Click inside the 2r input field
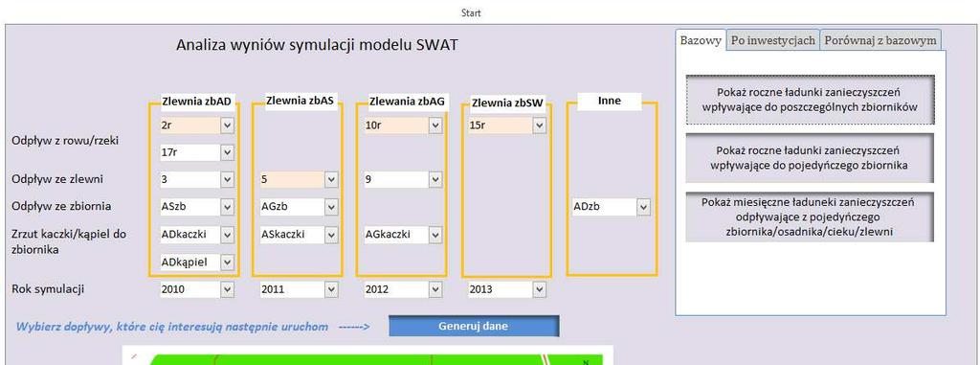 190,125
